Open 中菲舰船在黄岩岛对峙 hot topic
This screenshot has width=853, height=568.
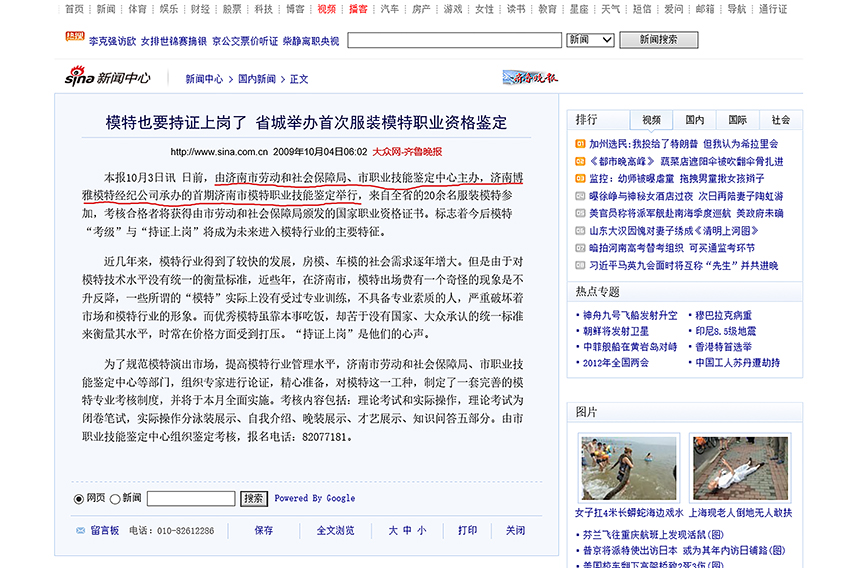point(630,347)
